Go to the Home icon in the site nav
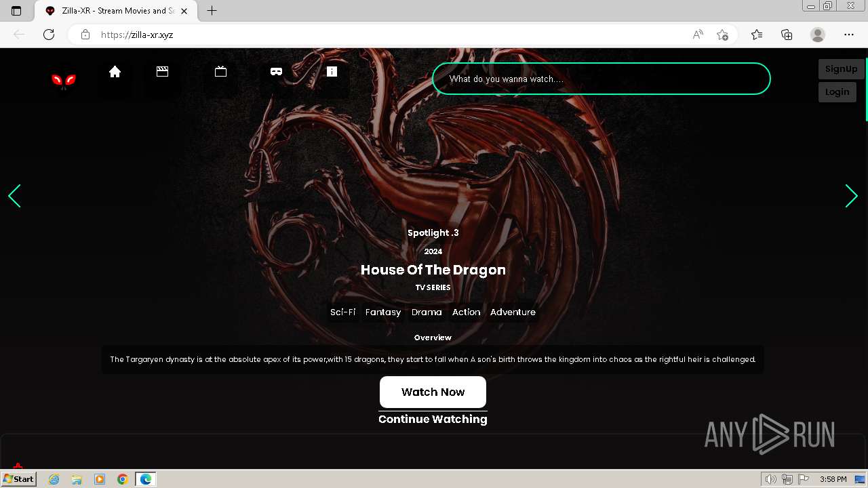The width and height of the screenshot is (868, 488). (115, 72)
